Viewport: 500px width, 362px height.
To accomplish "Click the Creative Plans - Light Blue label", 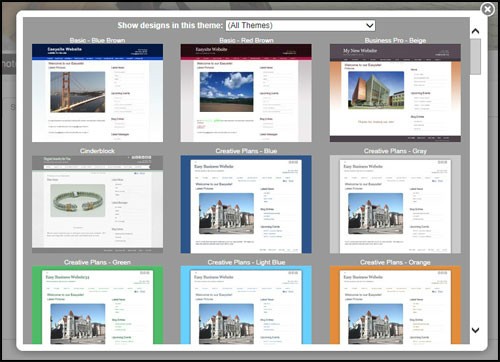I will [x=246, y=262].
